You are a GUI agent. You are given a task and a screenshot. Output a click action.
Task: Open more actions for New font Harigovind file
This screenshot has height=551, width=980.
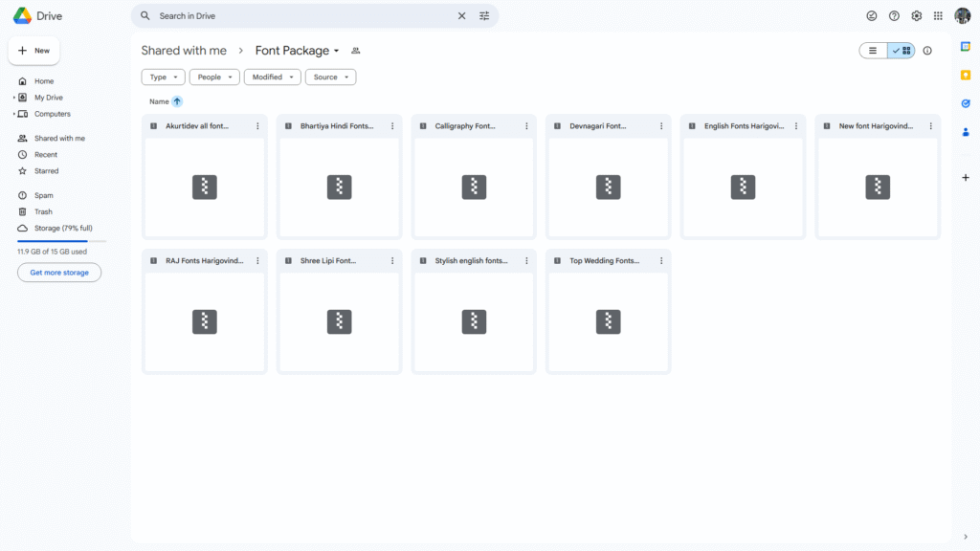tap(930, 126)
